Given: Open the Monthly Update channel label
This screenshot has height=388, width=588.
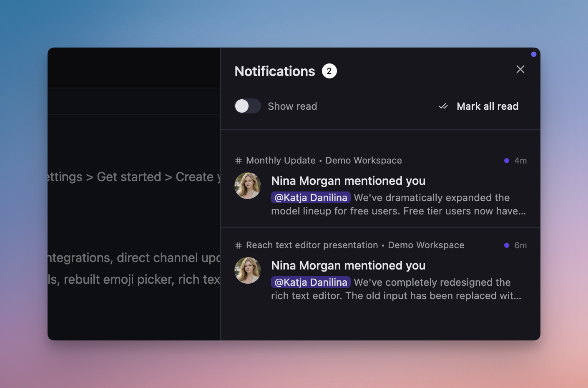Looking at the screenshot, I should pos(281,161).
